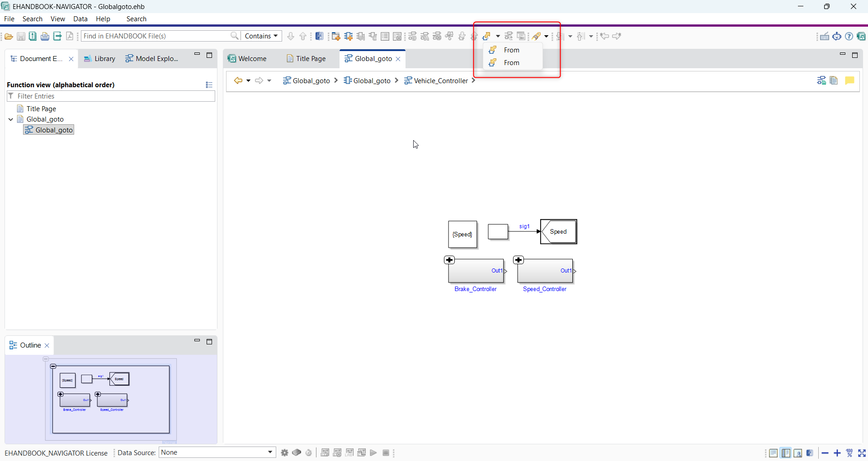
Task: Click the gear icon in status bar
Action: coord(284,453)
